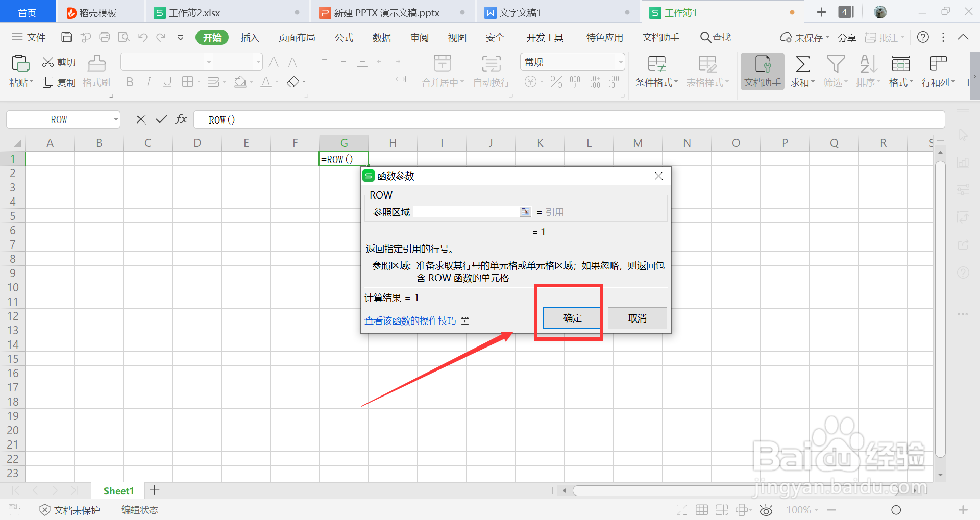Image resolution: width=980 pixels, height=520 pixels.
Task: Toggle Underline formatting
Action: click(x=167, y=82)
